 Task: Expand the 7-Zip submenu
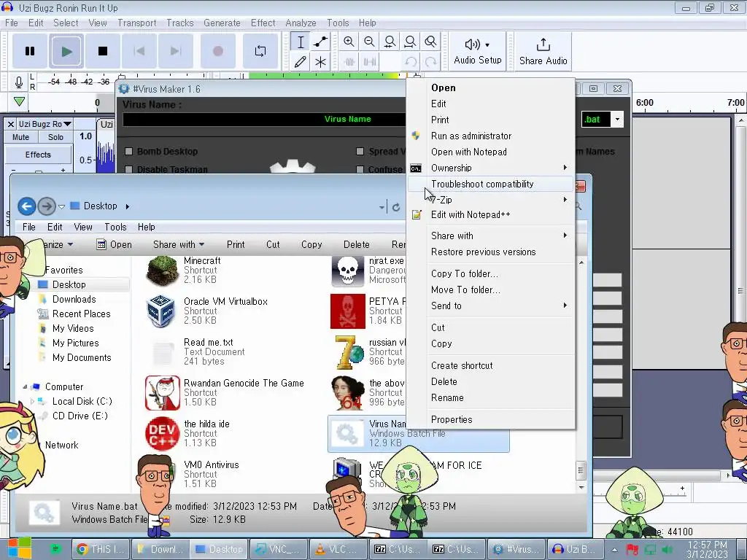tap(491, 200)
